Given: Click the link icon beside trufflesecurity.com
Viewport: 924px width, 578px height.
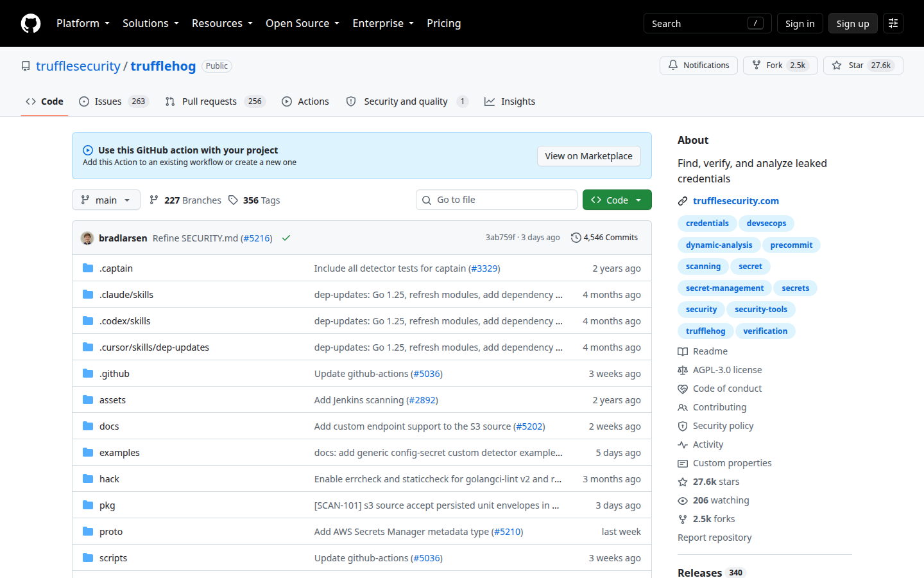Looking at the screenshot, I should pos(683,201).
